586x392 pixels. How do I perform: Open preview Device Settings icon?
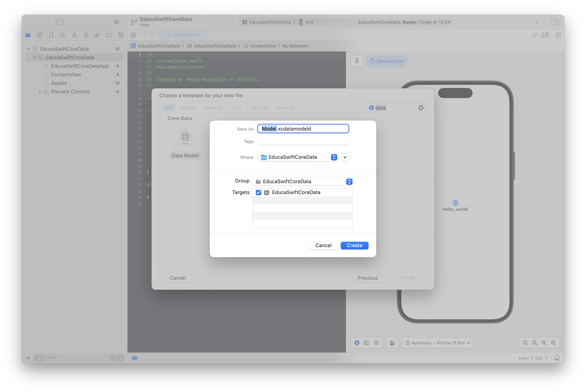[x=392, y=343]
